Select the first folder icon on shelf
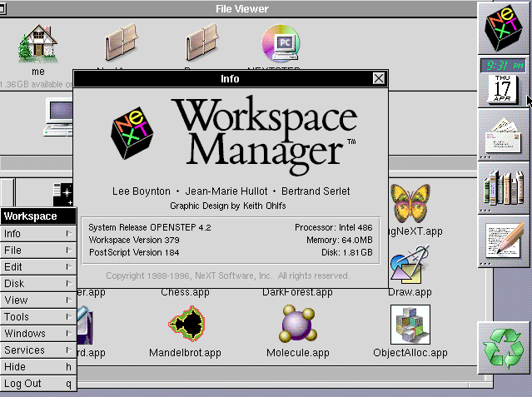 (x=121, y=42)
